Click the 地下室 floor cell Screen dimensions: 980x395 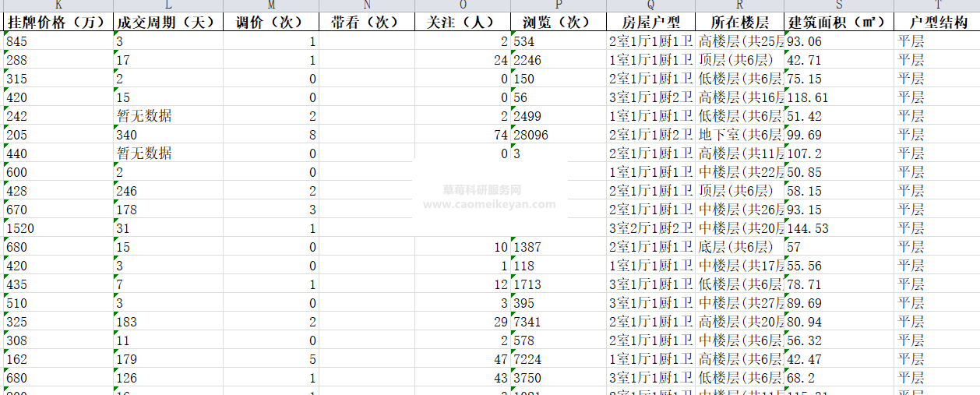click(x=739, y=135)
